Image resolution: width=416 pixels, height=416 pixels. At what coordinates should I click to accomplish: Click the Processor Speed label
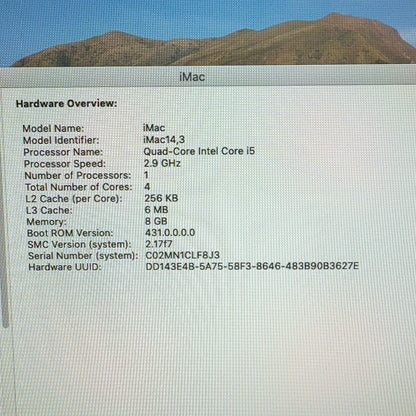coord(65,164)
